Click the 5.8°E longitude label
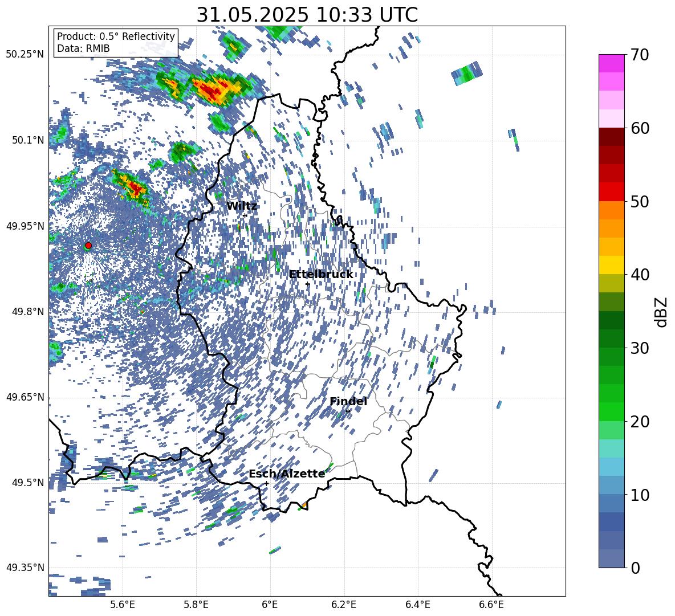Viewport: 675px width, 616px height. pyautogui.click(x=196, y=605)
